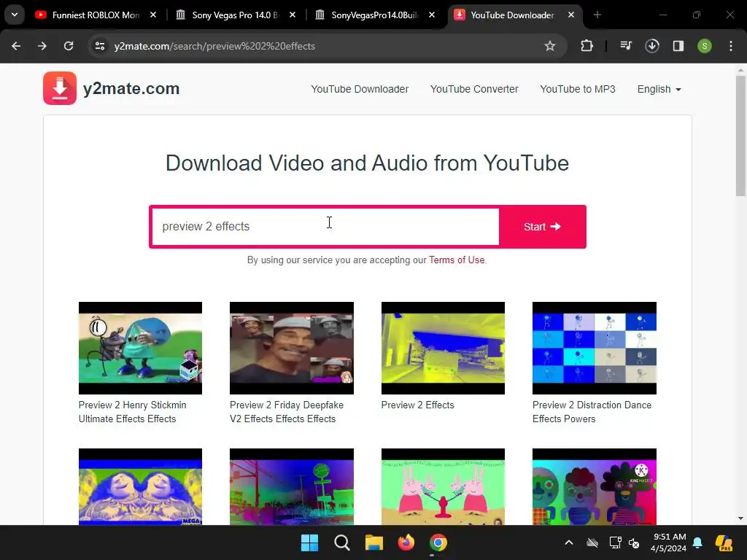
Task: Open the green S profile avatar
Action: pyautogui.click(x=704, y=46)
